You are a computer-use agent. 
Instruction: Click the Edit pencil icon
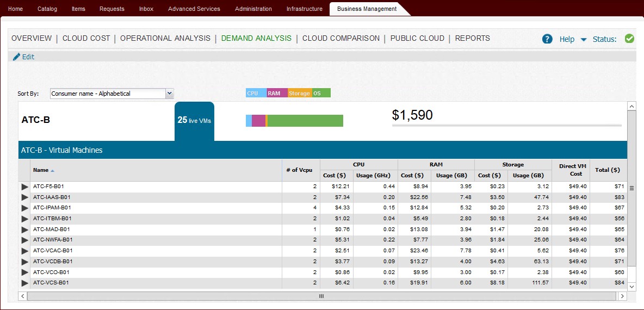16,57
